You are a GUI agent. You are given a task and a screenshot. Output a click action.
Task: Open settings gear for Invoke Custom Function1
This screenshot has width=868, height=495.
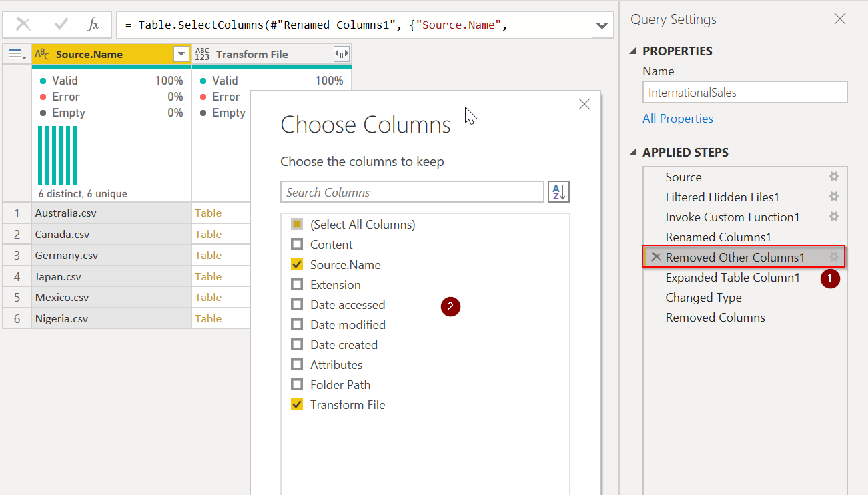click(x=833, y=217)
